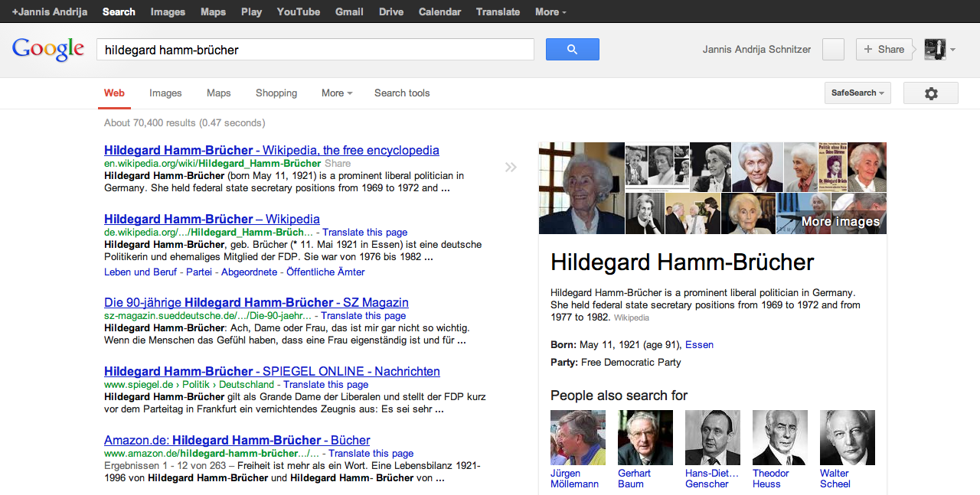Open the profile avatar picture
Viewport: 980px width, 495px height.
[935, 49]
